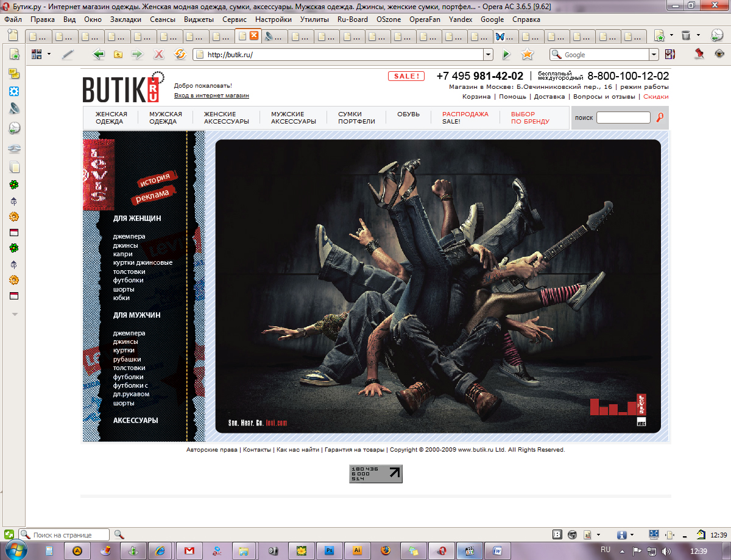Screen dimensions: 731x560
Task: Click the browser Back green arrow
Action: (x=99, y=54)
